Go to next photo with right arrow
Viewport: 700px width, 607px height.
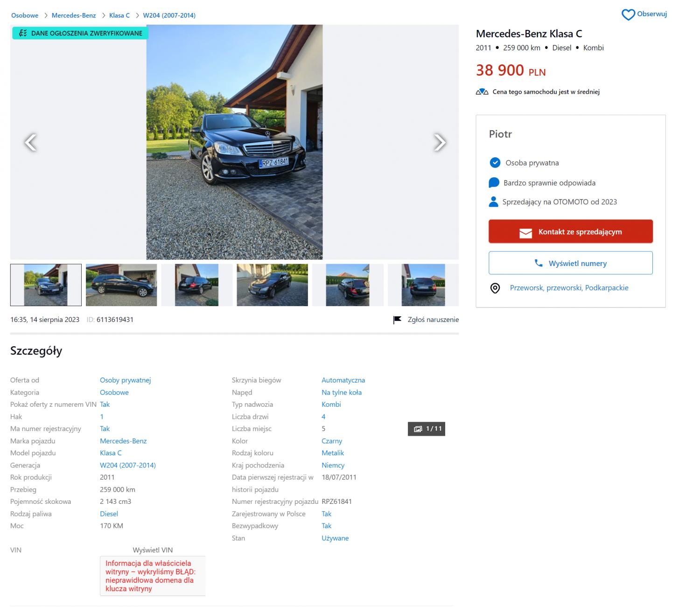tap(439, 142)
